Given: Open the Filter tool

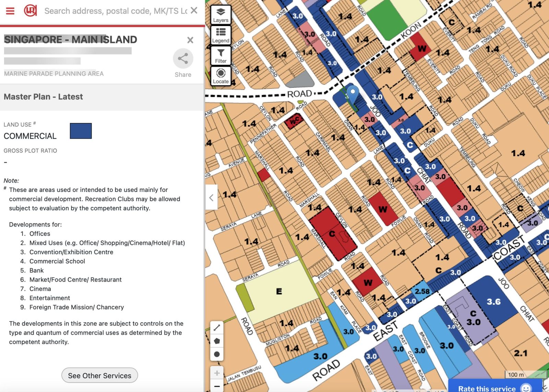Looking at the screenshot, I should (221, 56).
